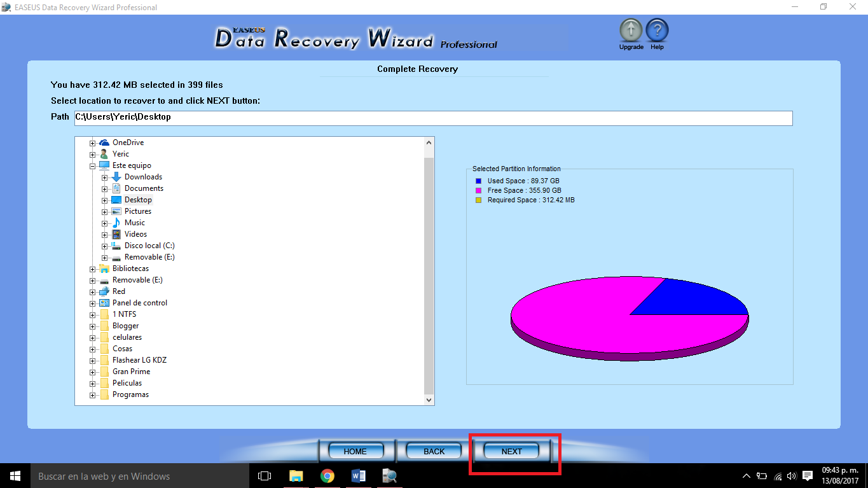Click the tree scrollbar down arrow
Viewport: 868px width, 488px height.
tap(429, 400)
